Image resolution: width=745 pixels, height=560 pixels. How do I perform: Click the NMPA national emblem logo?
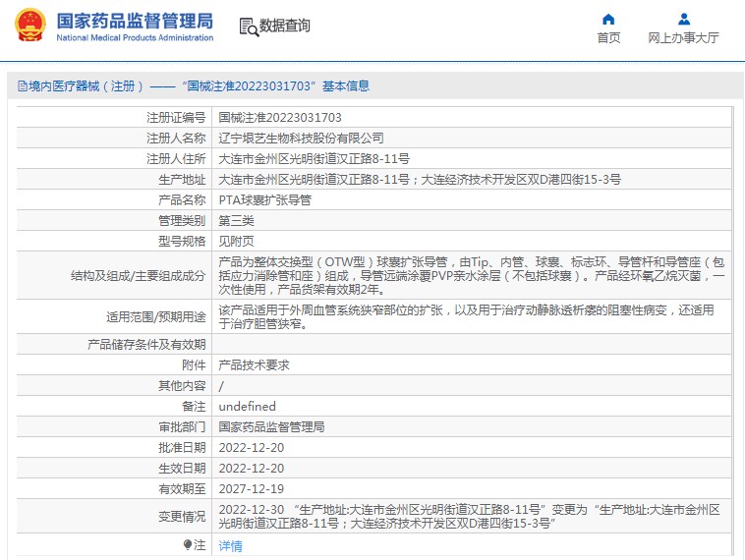point(30,27)
